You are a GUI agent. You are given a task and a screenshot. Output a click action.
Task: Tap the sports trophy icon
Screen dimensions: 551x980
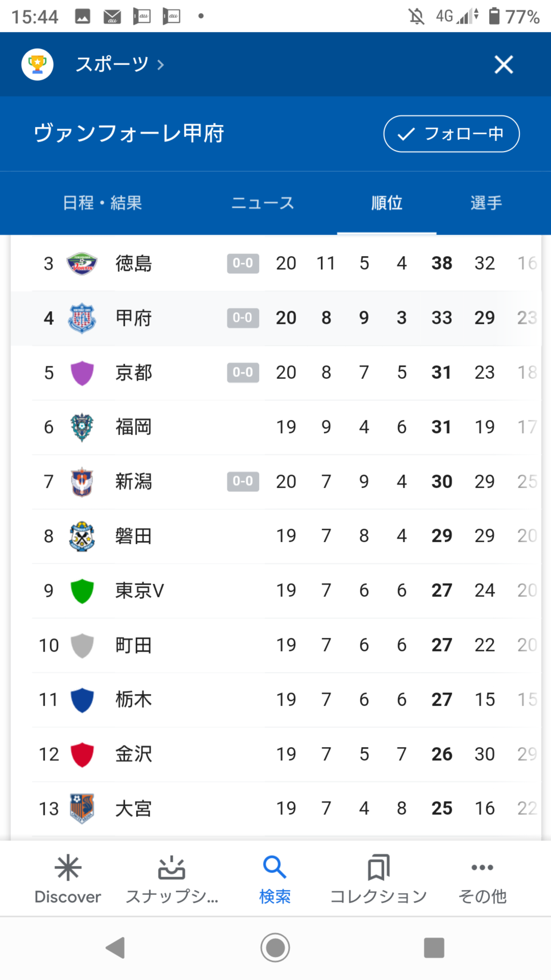(x=37, y=64)
